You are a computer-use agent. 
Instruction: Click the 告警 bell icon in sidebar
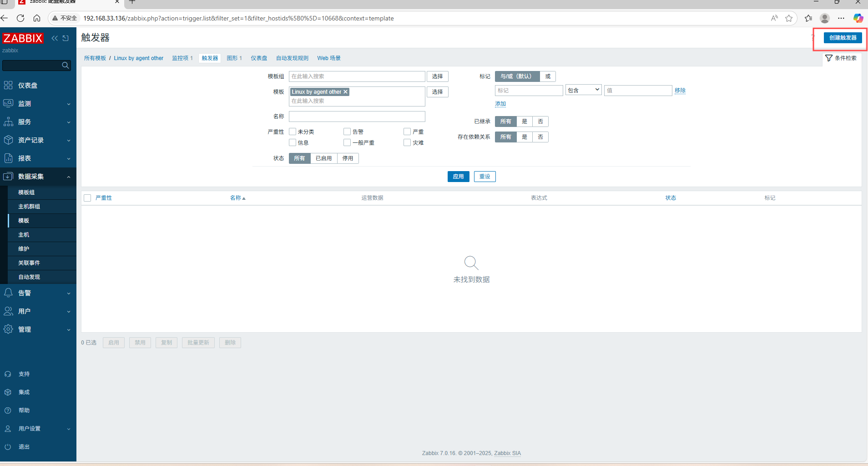click(8, 293)
